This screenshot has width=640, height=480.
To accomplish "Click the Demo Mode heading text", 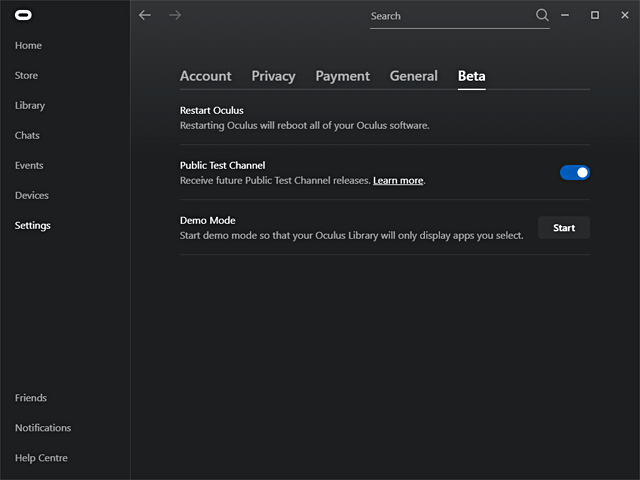I will [x=207, y=220].
